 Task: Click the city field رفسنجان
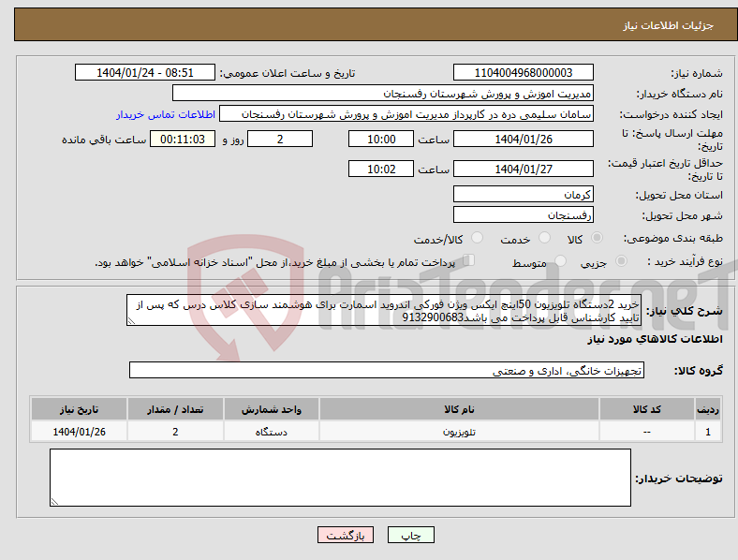pyautogui.click(x=523, y=214)
